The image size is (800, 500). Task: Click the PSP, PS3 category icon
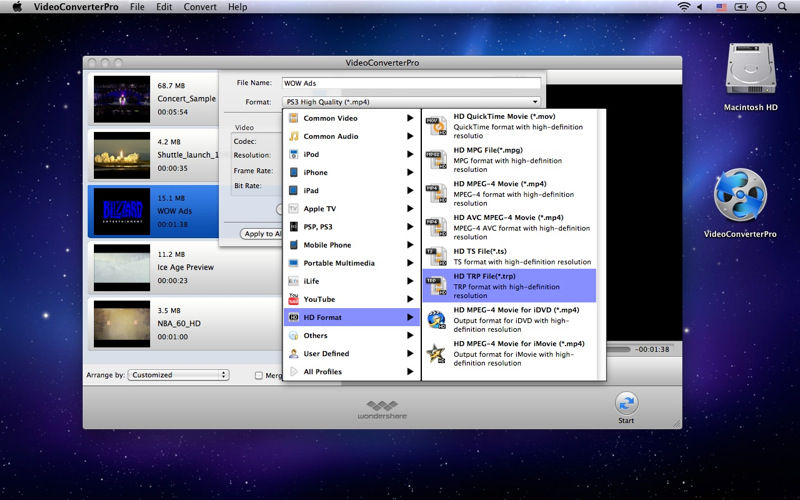[293, 227]
